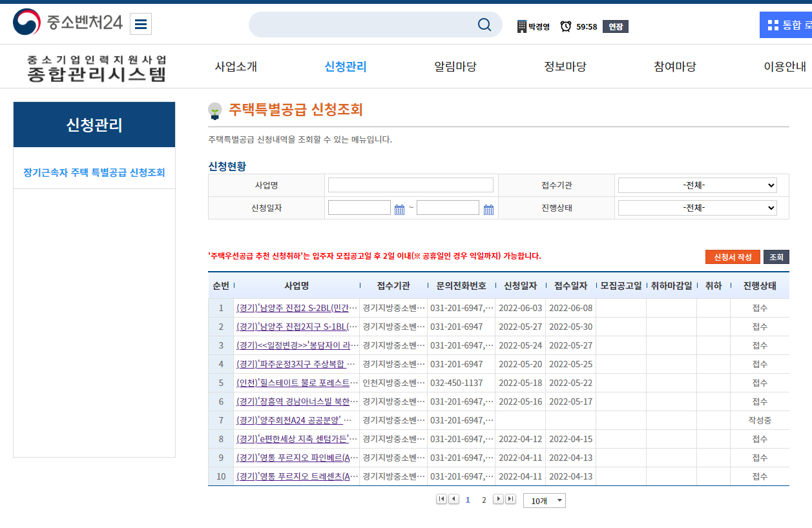Click 신청서 작성 button
The width and height of the screenshot is (812, 528).
733,257
